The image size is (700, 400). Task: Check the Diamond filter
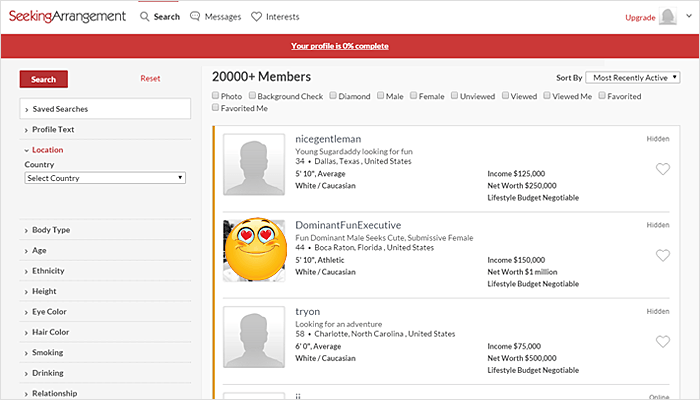(x=333, y=96)
